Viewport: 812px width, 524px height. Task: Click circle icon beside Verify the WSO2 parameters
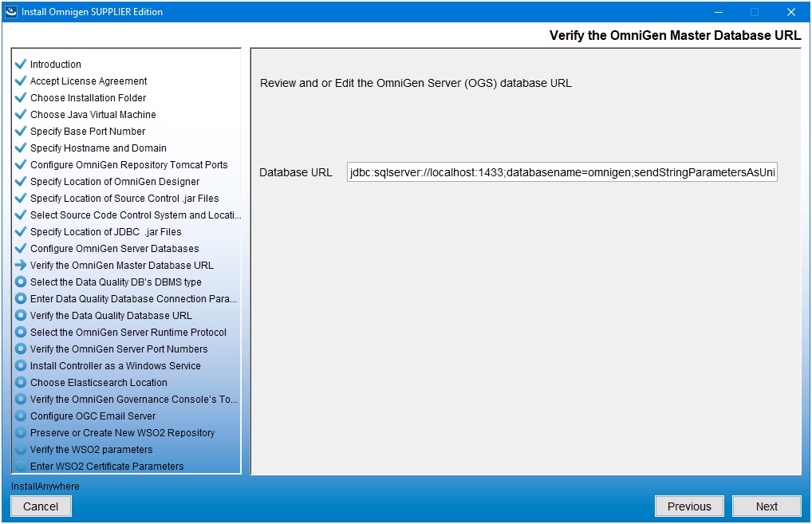21,450
